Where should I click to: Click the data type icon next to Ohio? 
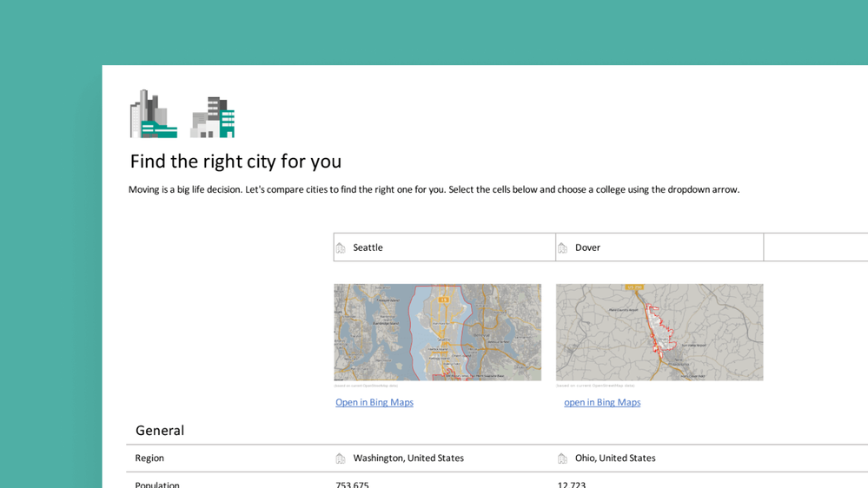point(562,458)
